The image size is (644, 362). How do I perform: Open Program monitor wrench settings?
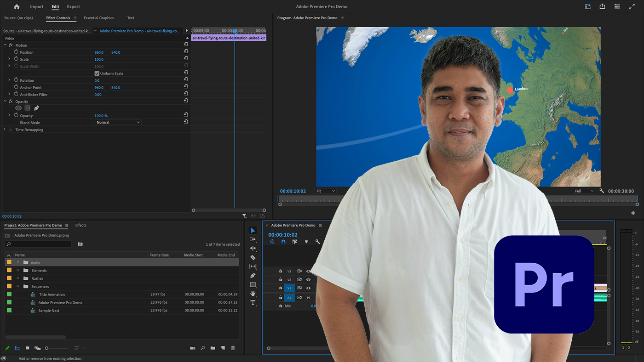(x=602, y=191)
